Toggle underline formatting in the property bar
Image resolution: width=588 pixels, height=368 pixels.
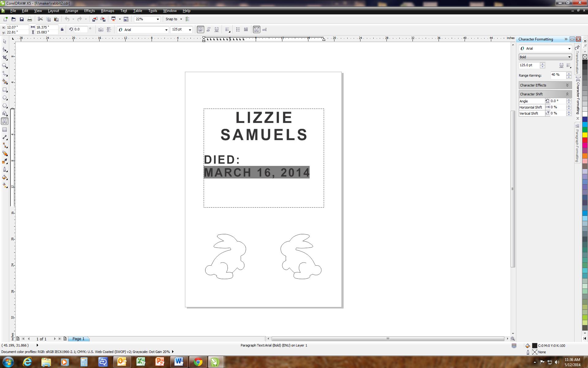(x=217, y=29)
